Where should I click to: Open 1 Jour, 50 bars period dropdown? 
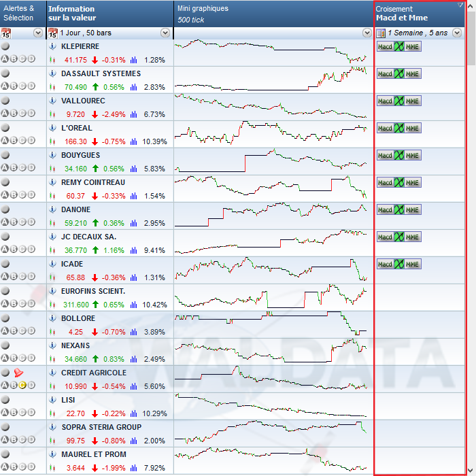click(165, 33)
